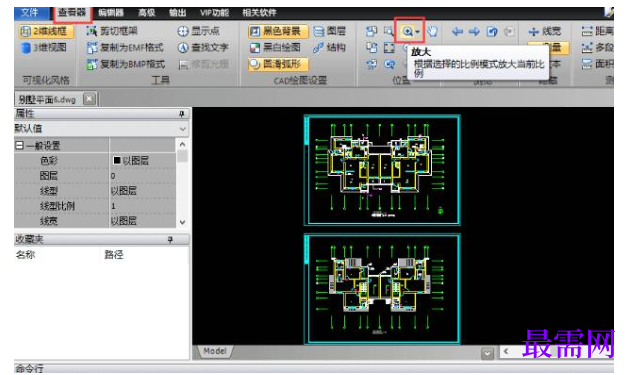The height and width of the screenshot is (375, 634).
Task: Toggle 圆滑弧形 smooth arcs option
Action: 277,64
